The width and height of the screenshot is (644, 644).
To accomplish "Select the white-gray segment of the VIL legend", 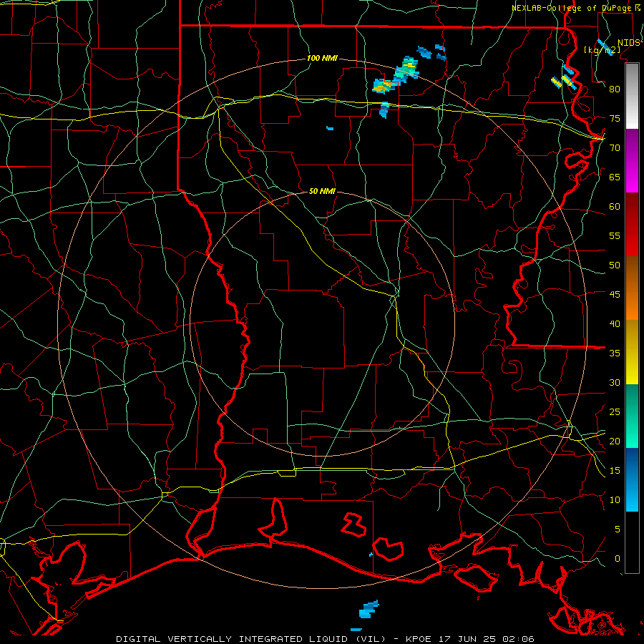I will pyautogui.click(x=632, y=96).
